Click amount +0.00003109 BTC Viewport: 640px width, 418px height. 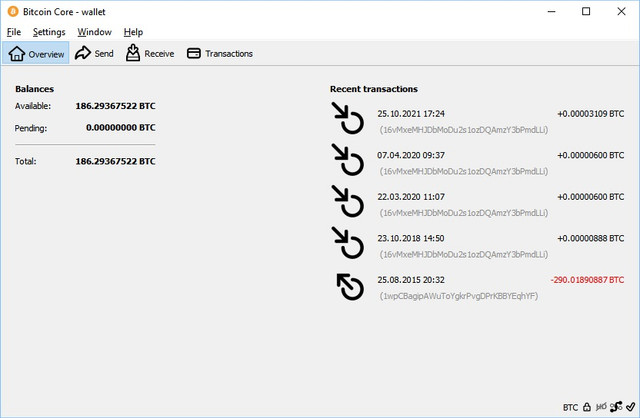(x=591, y=114)
